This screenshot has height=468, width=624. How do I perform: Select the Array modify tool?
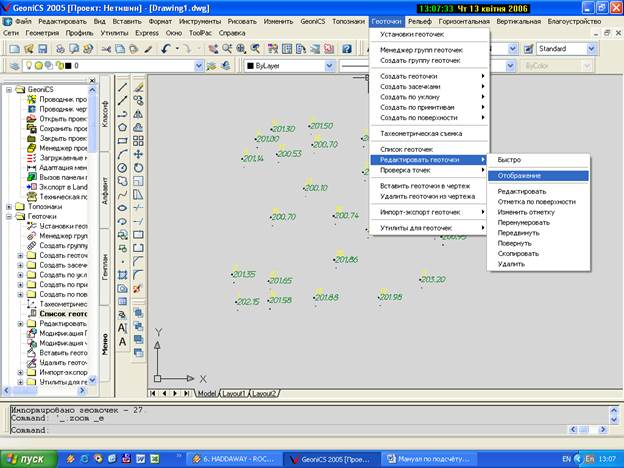pyautogui.click(x=138, y=141)
